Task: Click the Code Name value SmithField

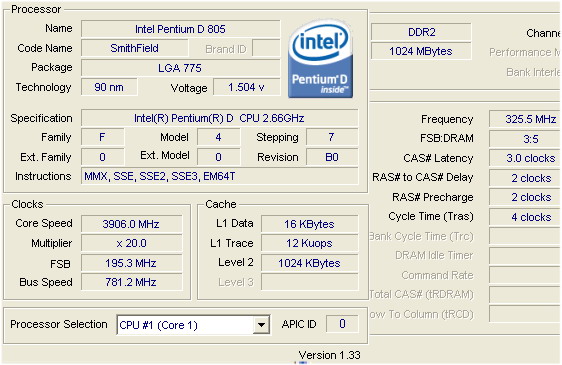Action: click(x=135, y=48)
